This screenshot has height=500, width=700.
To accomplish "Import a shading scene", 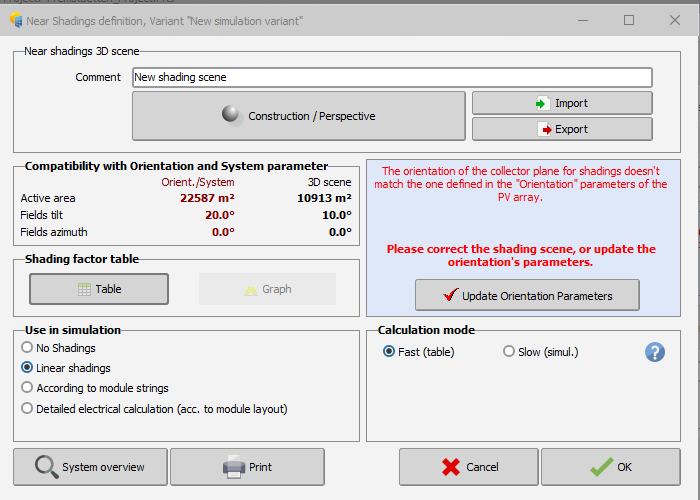I will (562, 103).
